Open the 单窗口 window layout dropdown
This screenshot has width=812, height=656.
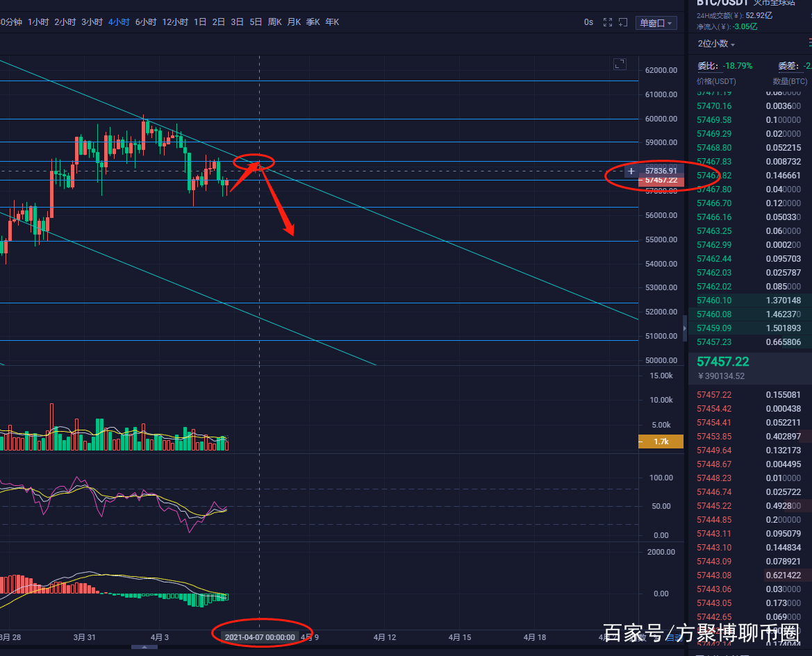click(656, 23)
